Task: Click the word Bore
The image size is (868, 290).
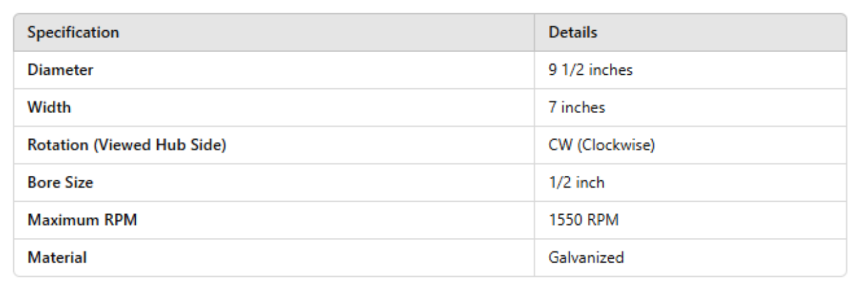Action: pos(43,183)
